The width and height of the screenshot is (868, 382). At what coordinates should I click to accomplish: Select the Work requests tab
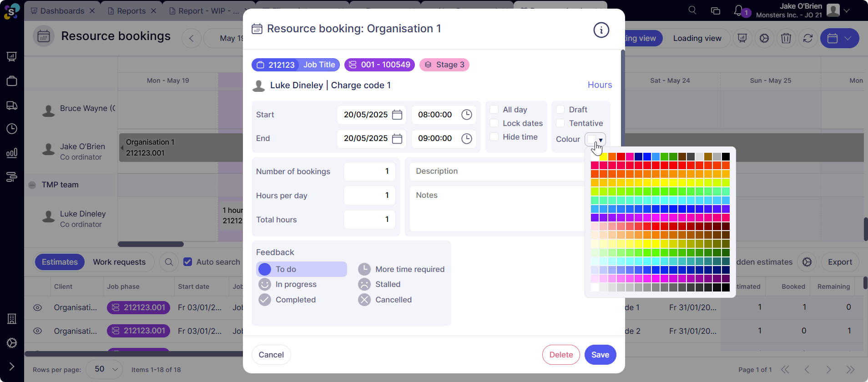[x=119, y=262]
